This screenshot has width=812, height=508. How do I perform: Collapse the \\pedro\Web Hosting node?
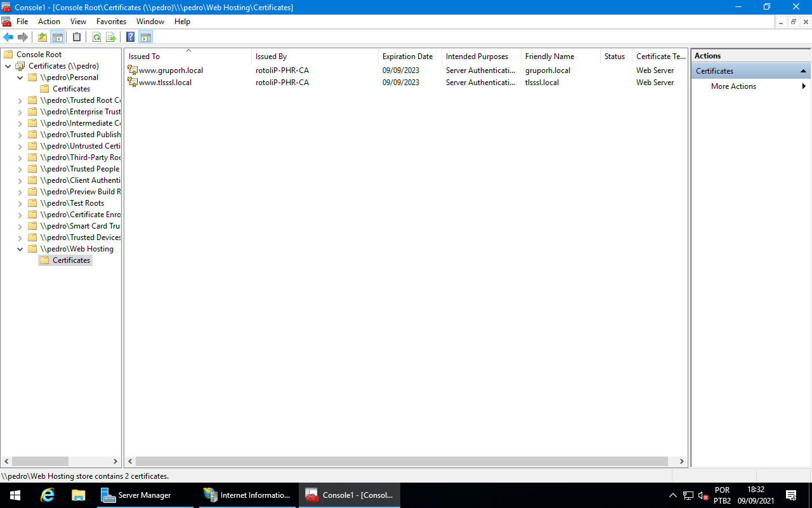pyautogui.click(x=21, y=248)
